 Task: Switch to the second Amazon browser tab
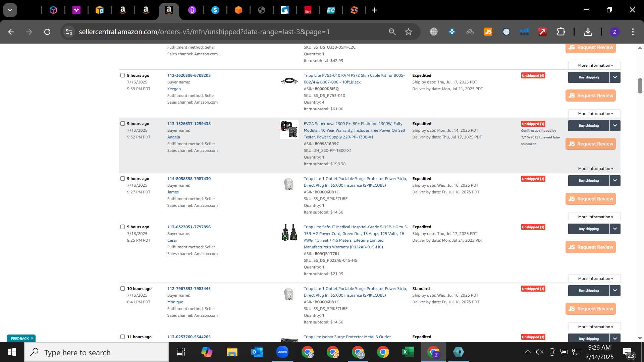(x=146, y=10)
